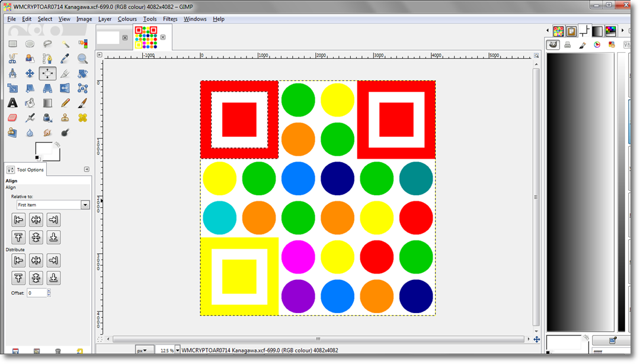This screenshot has height=364, width=640.
Task: Select the Heal tool
Action: 83,118
